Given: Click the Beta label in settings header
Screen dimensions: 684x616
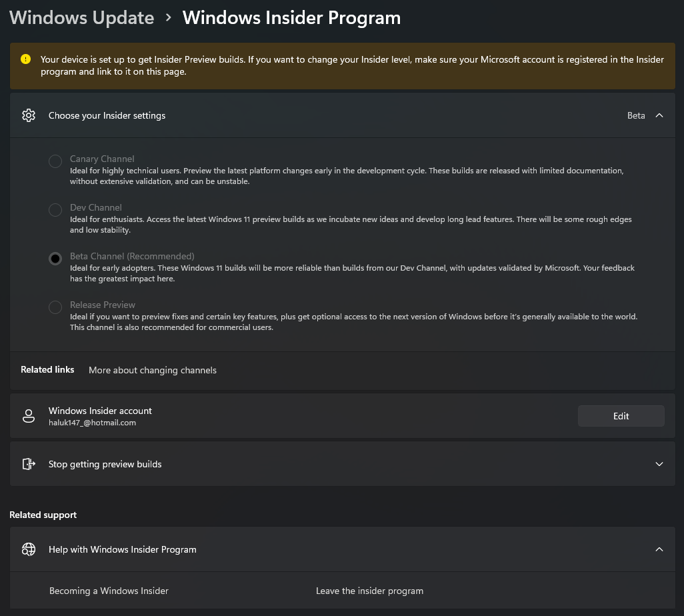Looking at the screenshot, I should [636, 115].
